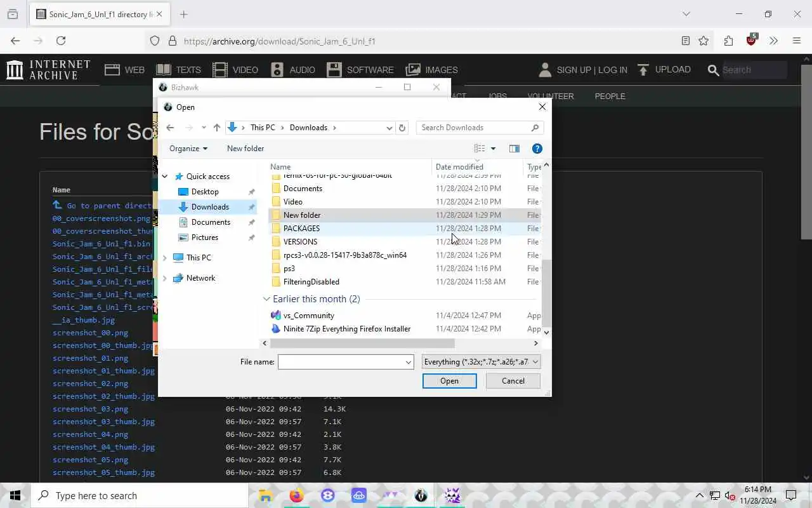Open the VIDEO menu on Internet Archive
812x508 pixels.
pyautogui.click(x=235, y=70)
